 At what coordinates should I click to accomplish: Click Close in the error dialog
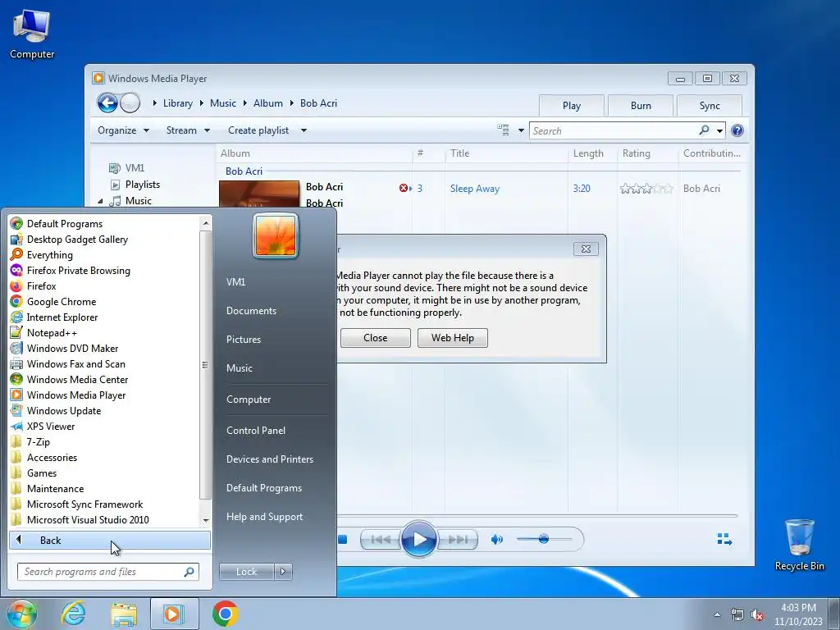coord(376,338)
